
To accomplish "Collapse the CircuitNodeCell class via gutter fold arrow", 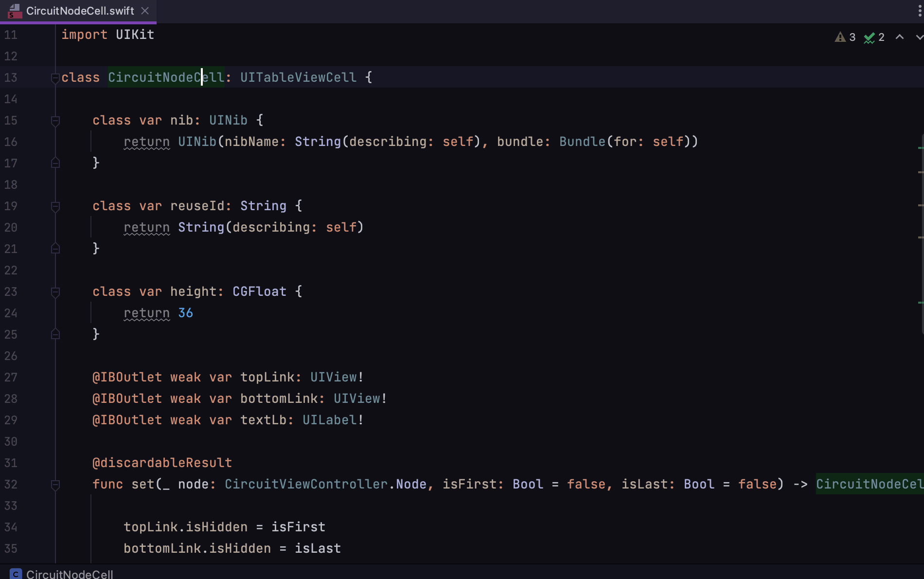I will pyautogui.click(x=55, y=77).
